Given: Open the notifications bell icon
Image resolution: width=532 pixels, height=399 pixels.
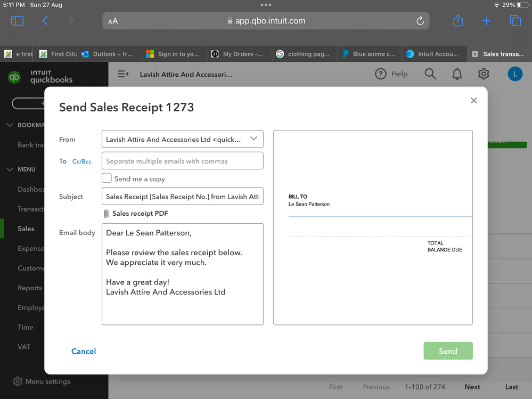Looking at the screenshot, I should coord(457,74).
